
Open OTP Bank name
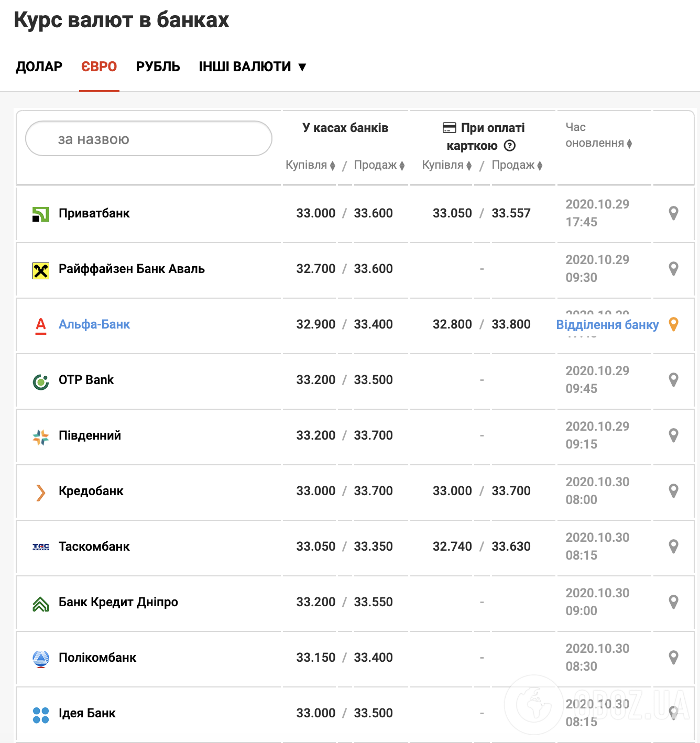pyautogui.click(x=86, y=380)
